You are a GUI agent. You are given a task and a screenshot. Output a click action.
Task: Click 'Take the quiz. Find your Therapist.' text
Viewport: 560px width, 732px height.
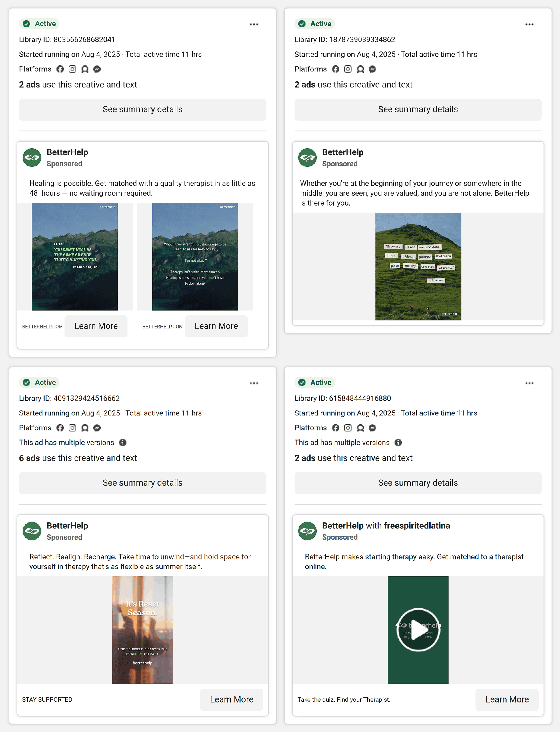click(344, 700)
